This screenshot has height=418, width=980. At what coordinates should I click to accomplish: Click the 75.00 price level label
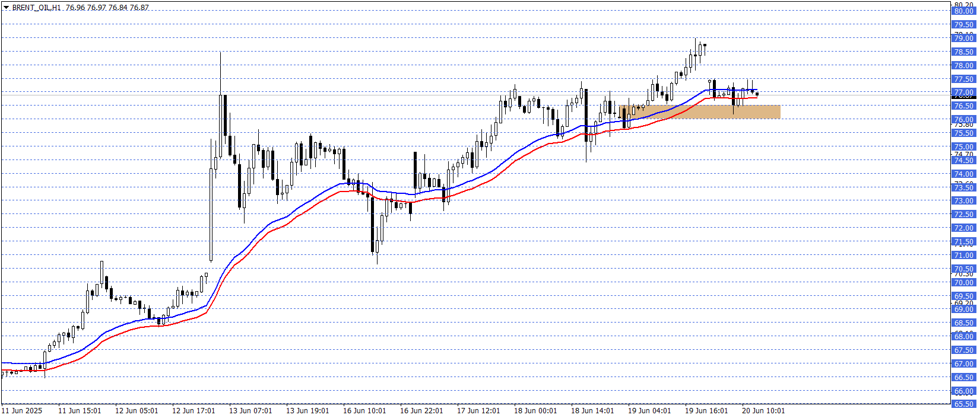point(963,147)
